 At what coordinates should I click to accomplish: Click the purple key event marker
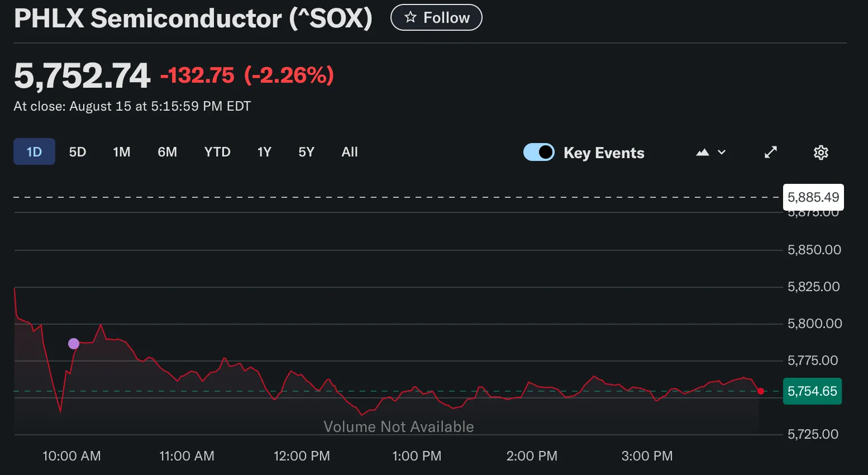point(73,344)
